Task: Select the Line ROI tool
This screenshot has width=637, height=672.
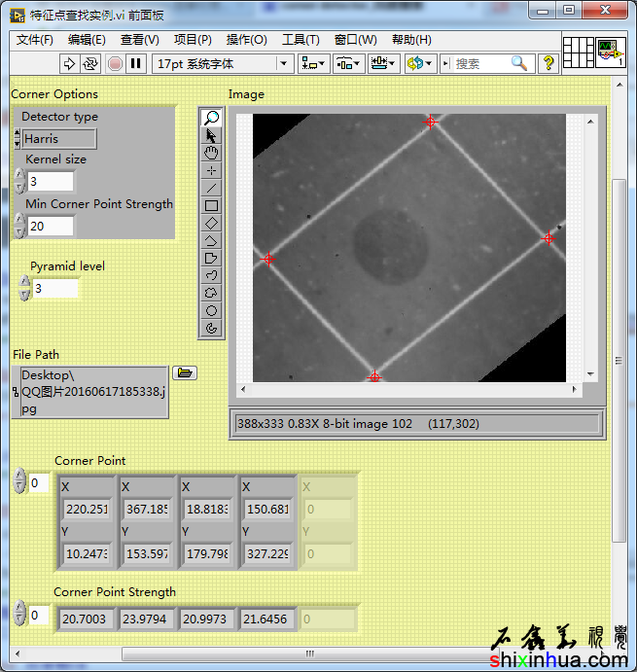Action: coord(211,188)
